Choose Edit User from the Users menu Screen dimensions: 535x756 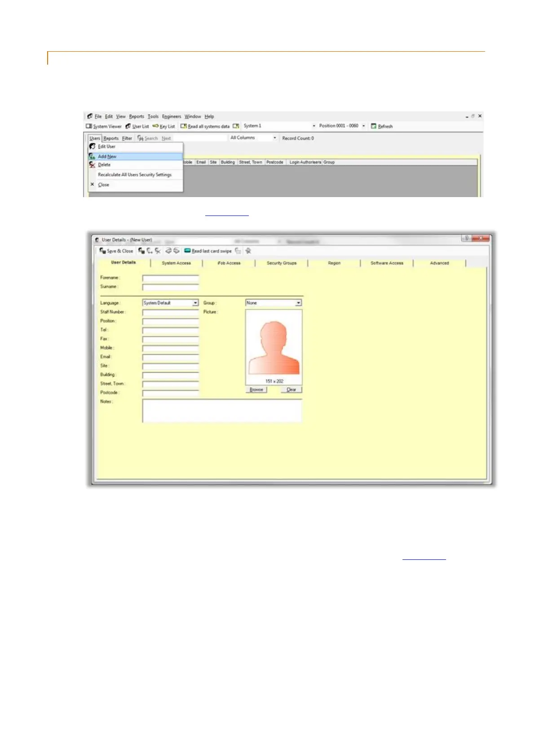(x=136, y=146)
